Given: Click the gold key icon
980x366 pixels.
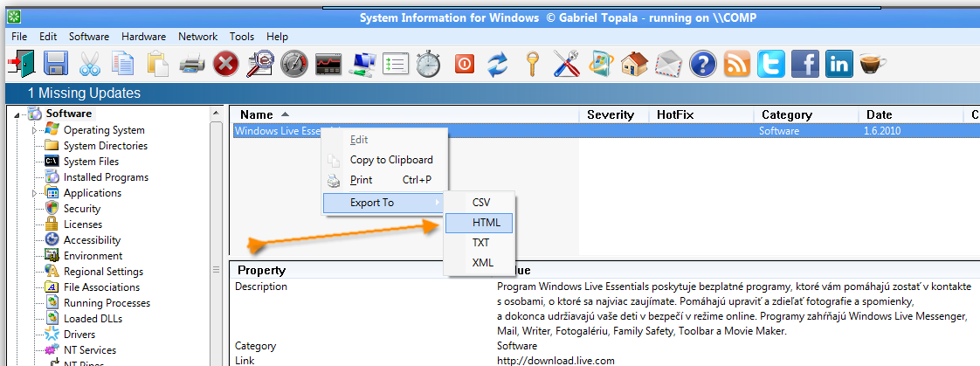Looking at the screenshot, I should coord(532,64).
